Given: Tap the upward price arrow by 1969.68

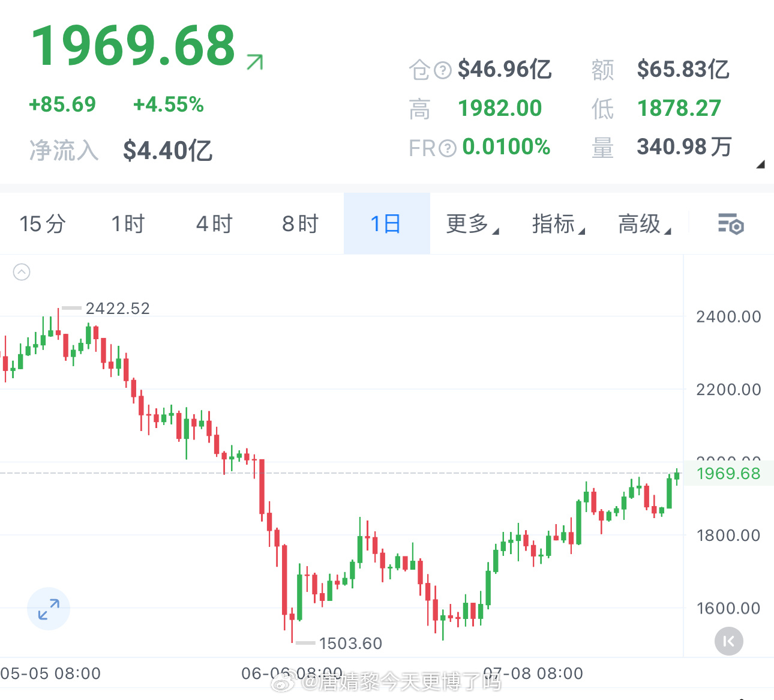Looking at the screenshot, I should pos(255,62).
